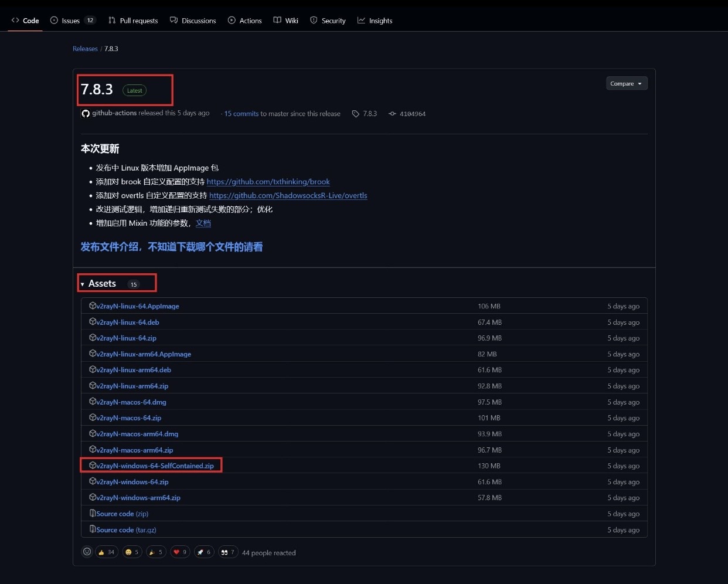The image size is (728, 584).
Task: Click the package icon beside v2rayN-linux-arm64.zip
Action: [x=93, y=386]
